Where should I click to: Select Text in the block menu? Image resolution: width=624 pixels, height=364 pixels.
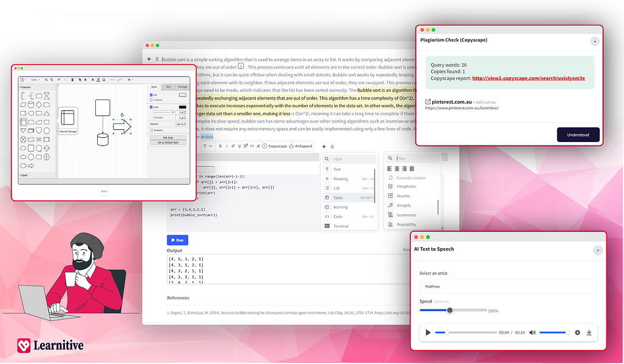click(x=348, y=169)
